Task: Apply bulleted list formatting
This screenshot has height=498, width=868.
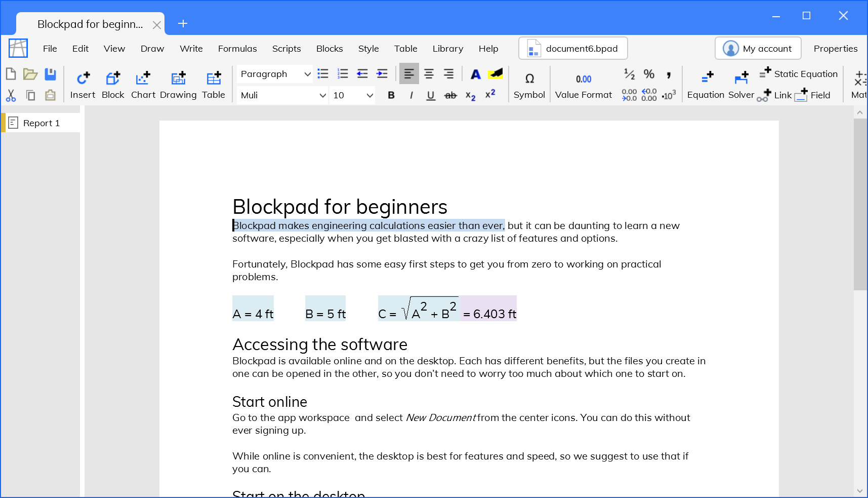Action: pos(323,74)
